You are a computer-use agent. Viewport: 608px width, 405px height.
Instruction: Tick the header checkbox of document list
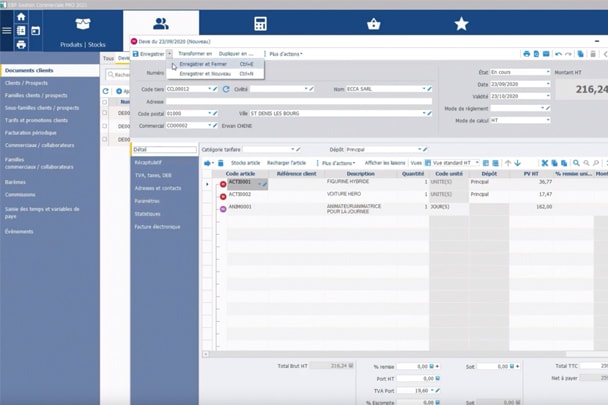coord(106,102)
